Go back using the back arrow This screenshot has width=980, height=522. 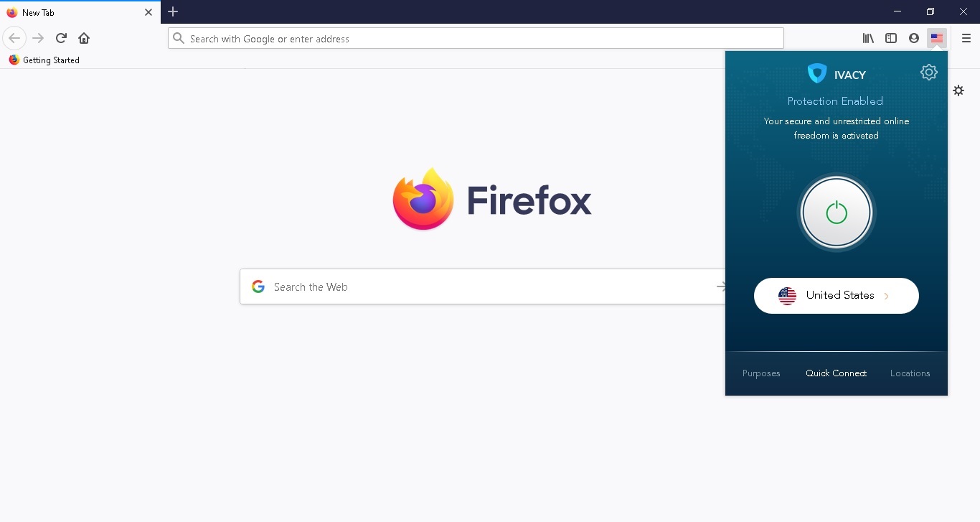pos(14,38)
